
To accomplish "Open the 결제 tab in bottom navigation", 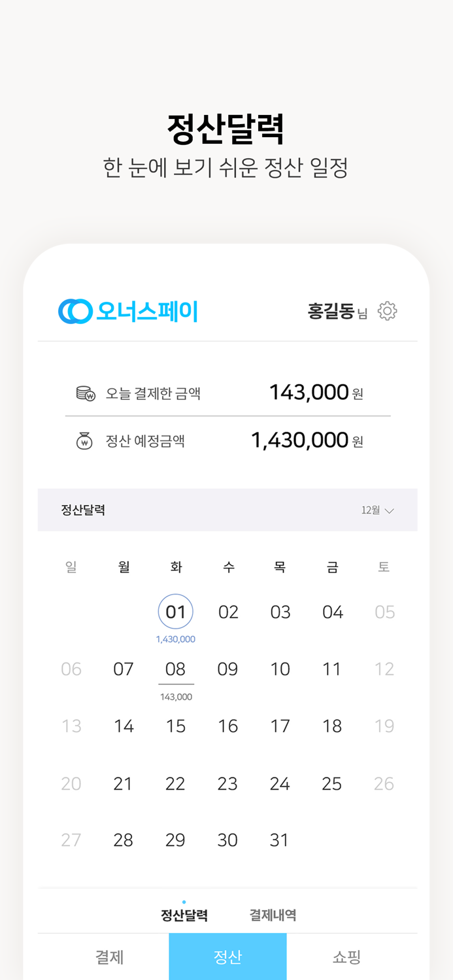I will (110, 956).
